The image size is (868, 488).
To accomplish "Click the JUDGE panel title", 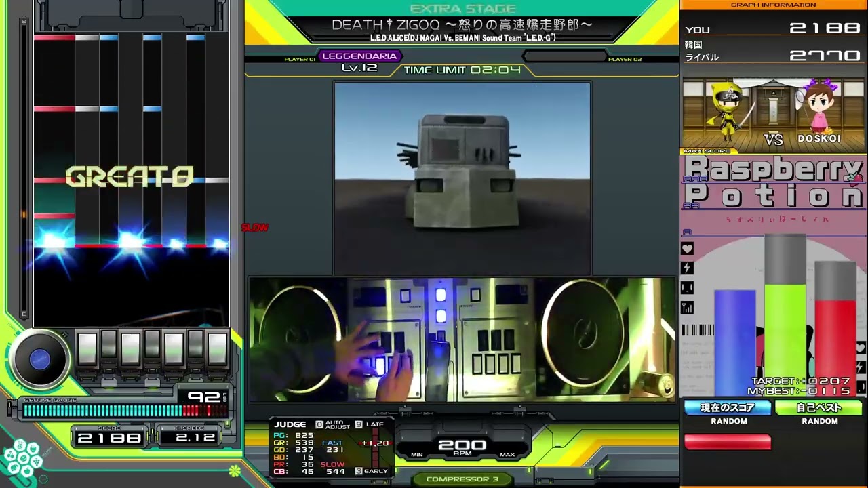I will click(x=290, y=424).
